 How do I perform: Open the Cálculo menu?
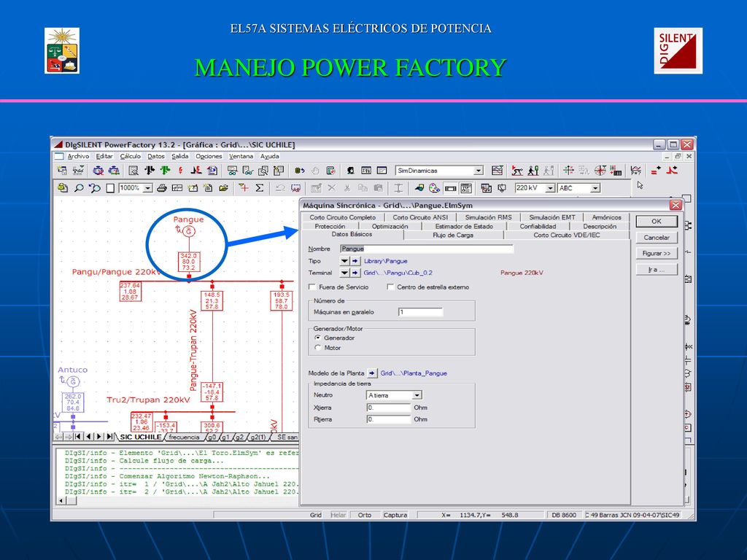click(130, 156)
